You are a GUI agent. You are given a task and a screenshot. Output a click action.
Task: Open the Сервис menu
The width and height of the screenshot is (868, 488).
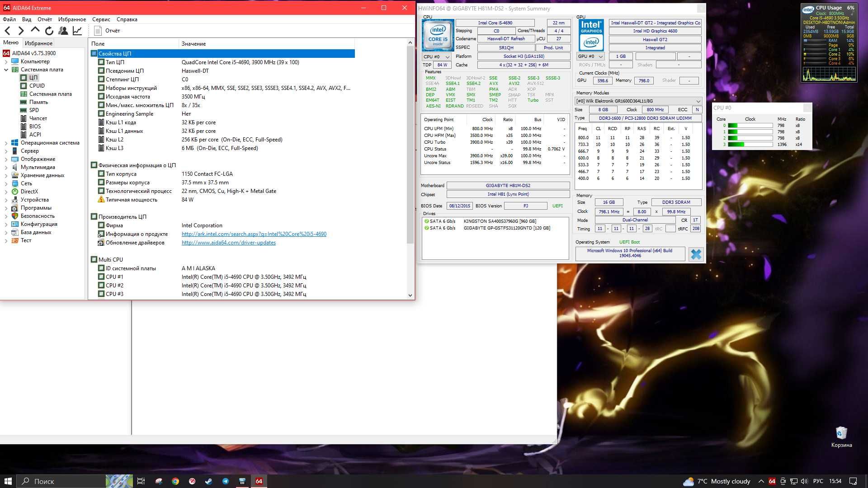101,19
